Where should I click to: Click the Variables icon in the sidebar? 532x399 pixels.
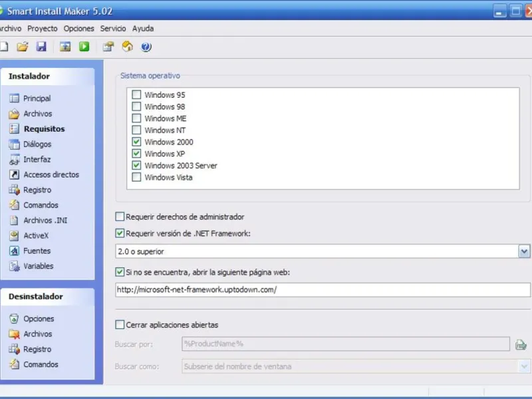pos(14,266)
